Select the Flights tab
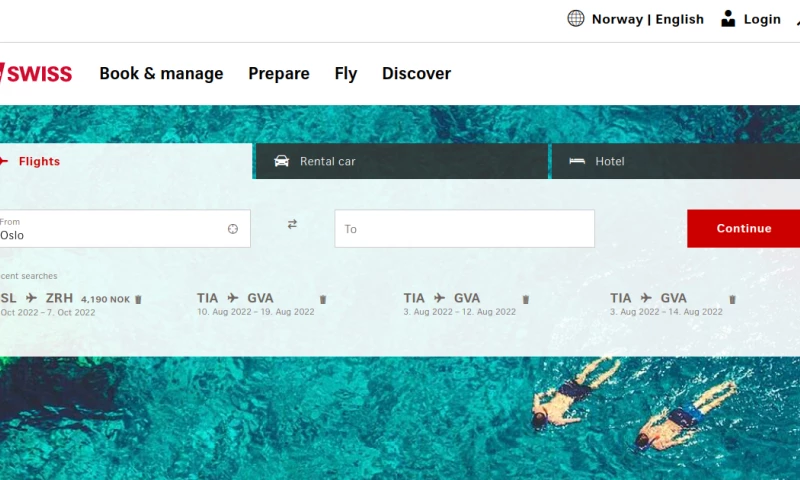This screenshot has height=480, width=800. tap(126, 161)
